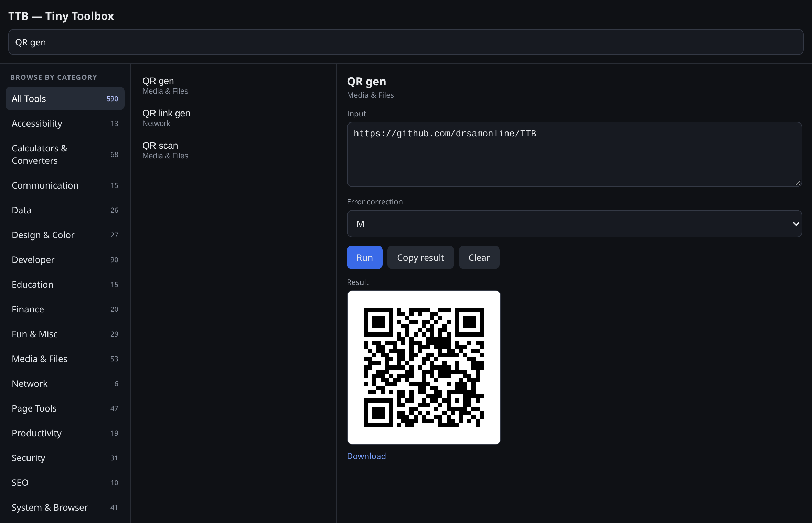The width and height of the screenshot is (812, 523).
Task: Click the 'Error correction' label
Action: tap(375, 202)
